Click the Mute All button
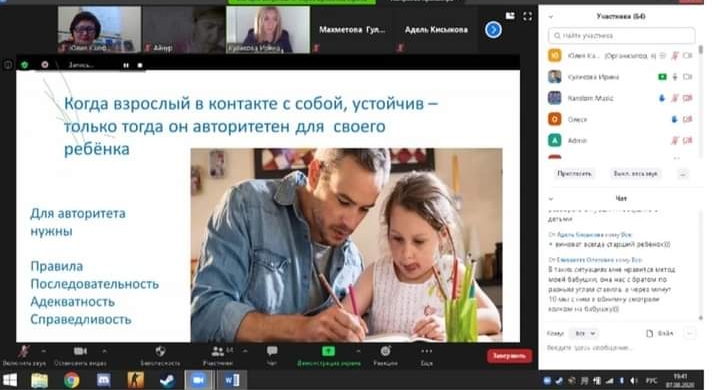Image resolution: width=719 pixels, height=390 pixels. pyautogui.click(x=635, y=174)
